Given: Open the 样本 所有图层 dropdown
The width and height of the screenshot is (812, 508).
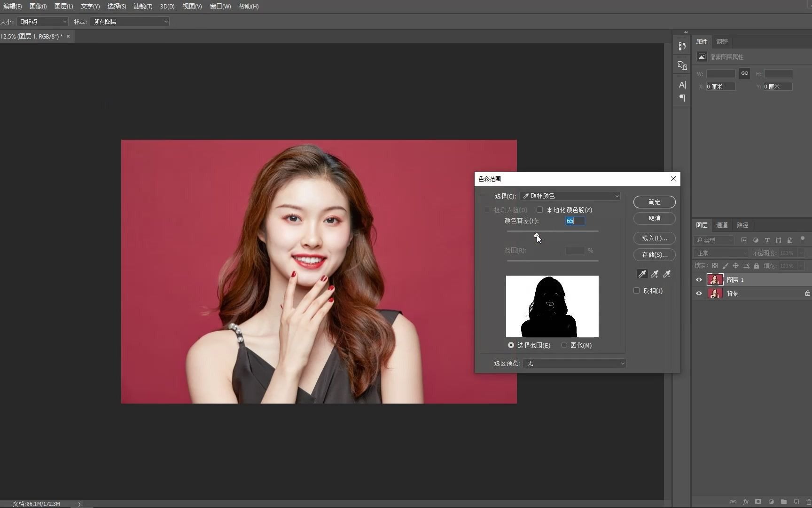Looking at the screenshot, I should tap(130, 22).
